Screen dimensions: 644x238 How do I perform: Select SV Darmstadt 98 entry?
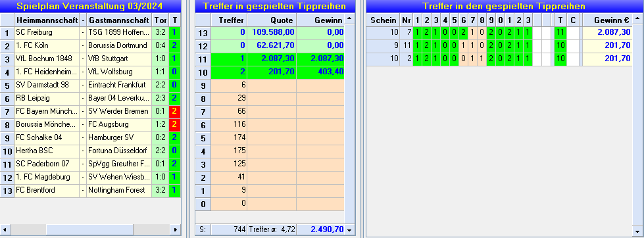coord(47,85)
